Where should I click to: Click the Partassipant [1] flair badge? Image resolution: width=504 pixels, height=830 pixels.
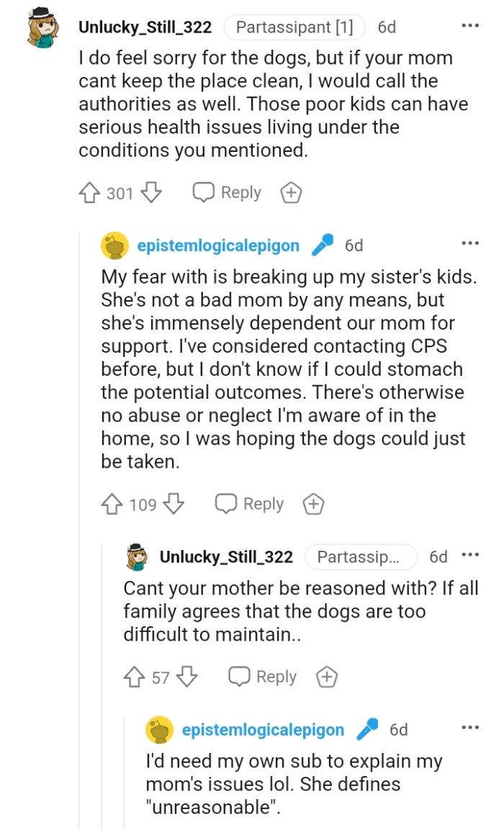294,27
